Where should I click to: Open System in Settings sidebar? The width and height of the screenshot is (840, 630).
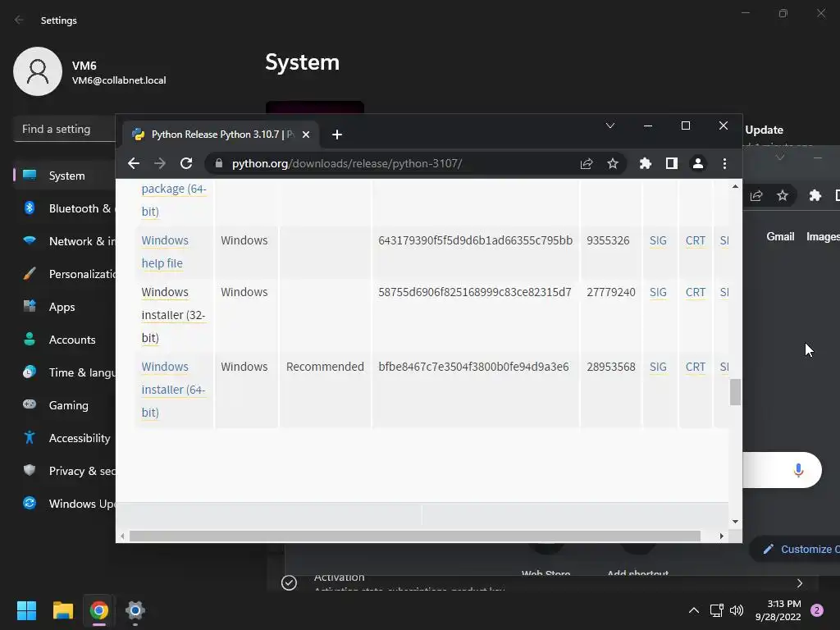64,176
